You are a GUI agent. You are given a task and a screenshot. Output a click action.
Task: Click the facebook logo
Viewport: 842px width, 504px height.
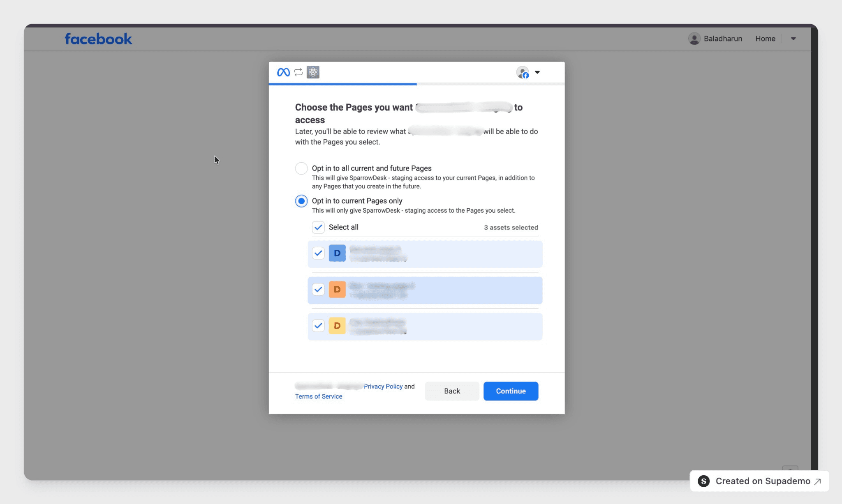[98, 39]
